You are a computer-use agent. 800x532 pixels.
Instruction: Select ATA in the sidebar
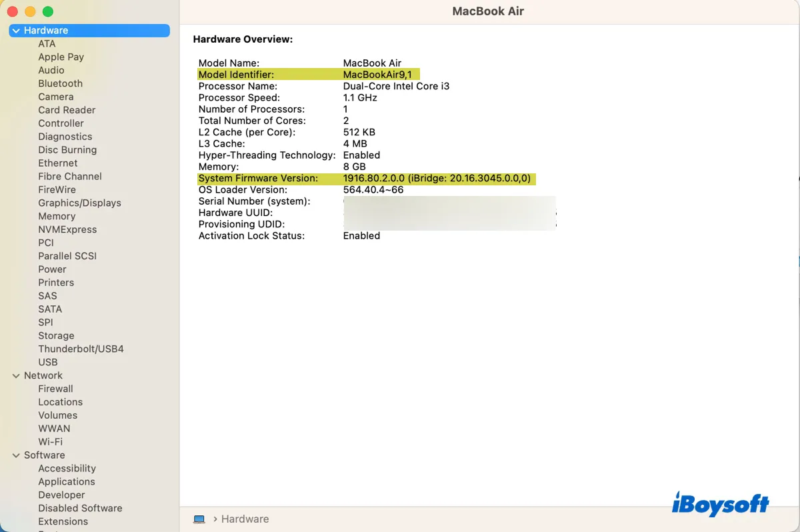[47, 44]
